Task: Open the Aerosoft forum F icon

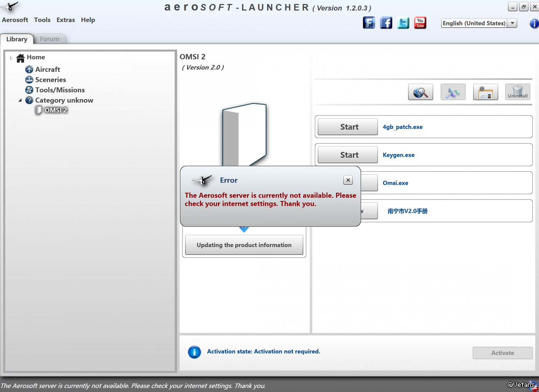Action: point(369,23)
